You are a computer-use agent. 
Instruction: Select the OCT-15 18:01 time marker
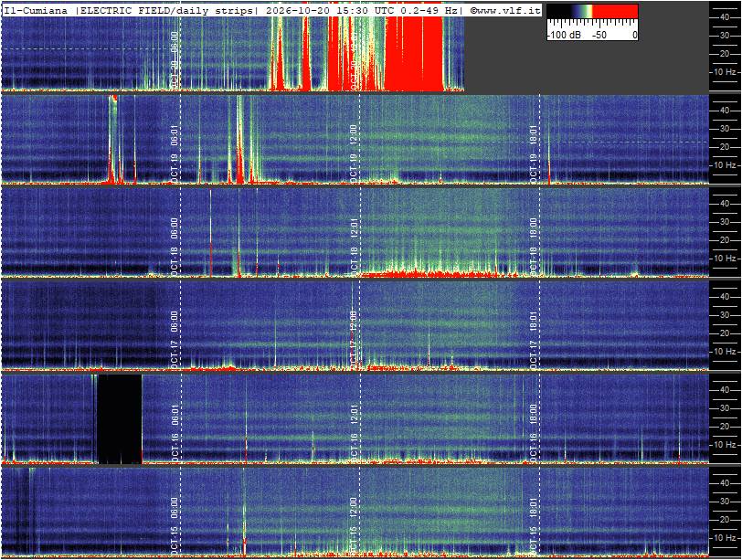534,526
